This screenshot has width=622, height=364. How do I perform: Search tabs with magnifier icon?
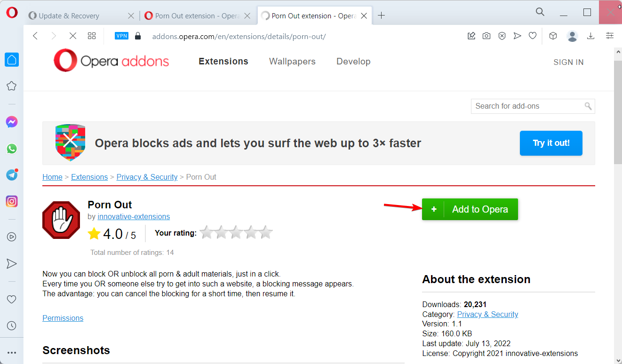(540, 12)
